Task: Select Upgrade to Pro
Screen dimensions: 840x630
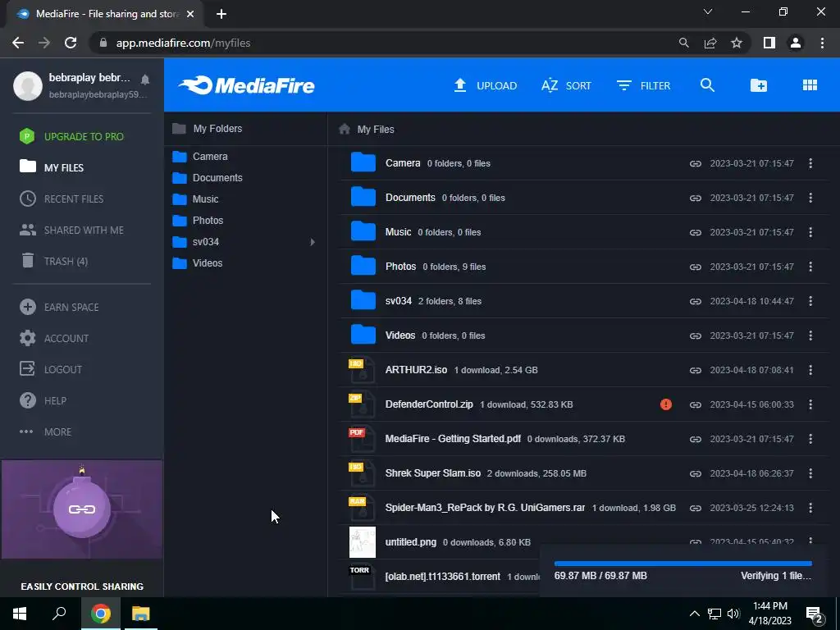Action: (x=72, y=137)
